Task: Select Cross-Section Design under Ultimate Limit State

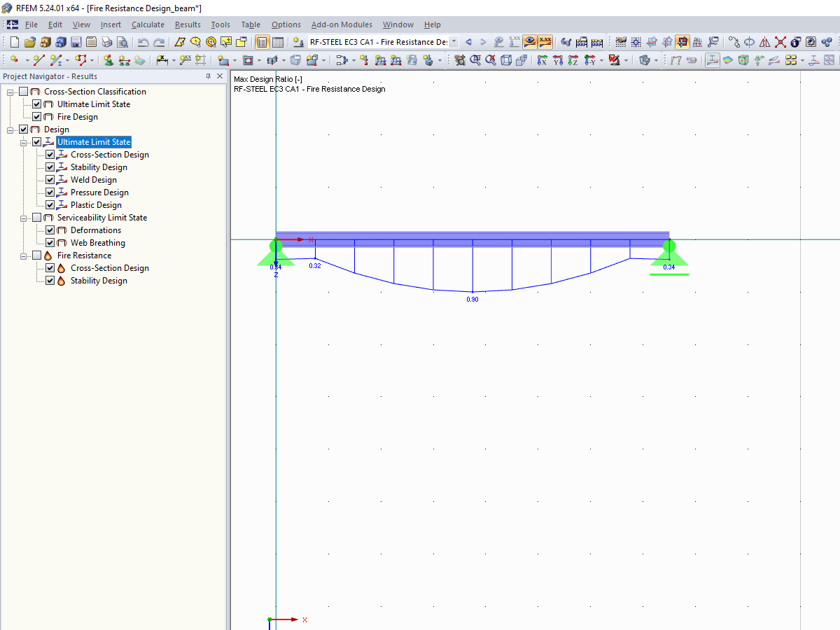Action: point(110,154)
